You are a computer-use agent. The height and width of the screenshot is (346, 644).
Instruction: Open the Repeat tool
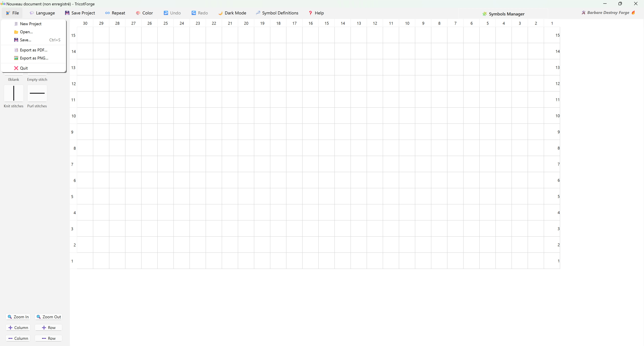115,13
